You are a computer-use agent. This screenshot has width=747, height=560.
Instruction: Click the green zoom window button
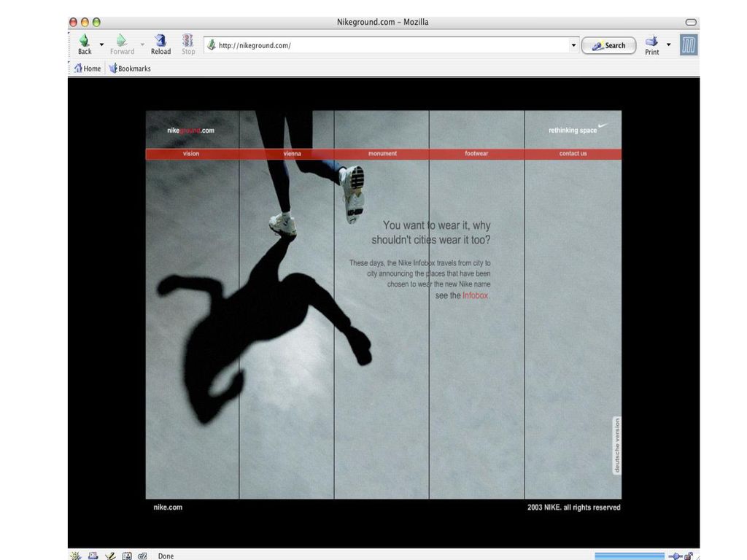point(96,22)
